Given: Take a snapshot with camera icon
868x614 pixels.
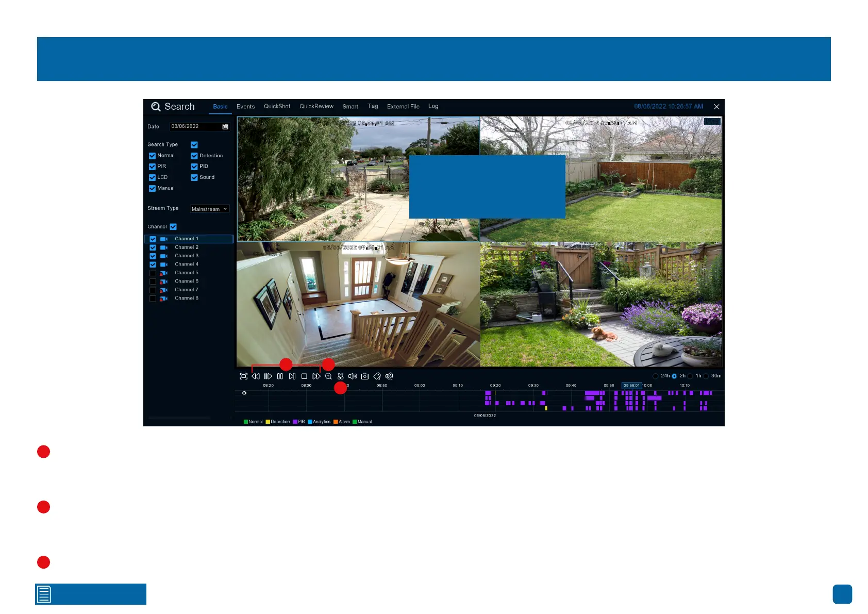Looking at the screenshot, I should (365, 376).
